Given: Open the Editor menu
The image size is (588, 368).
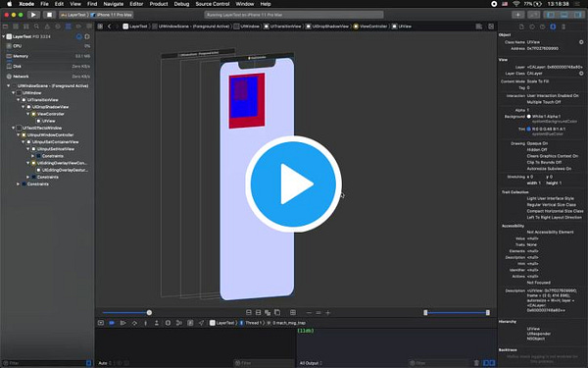Looking at the screenshot, I should pyautogui.click(x=136, y=4).
